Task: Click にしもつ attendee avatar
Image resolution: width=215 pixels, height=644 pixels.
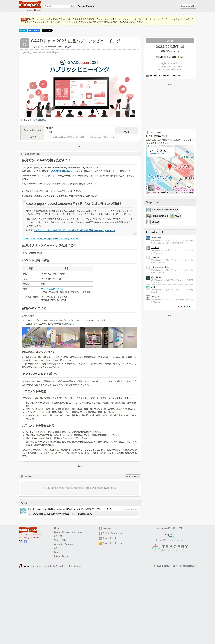Action: pyautogui.click(x=148, y=248)
